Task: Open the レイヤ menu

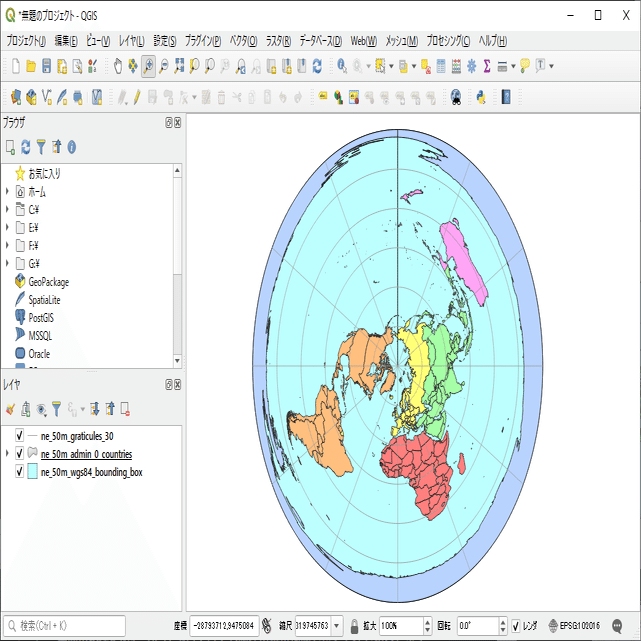Action: click(131, 41)
